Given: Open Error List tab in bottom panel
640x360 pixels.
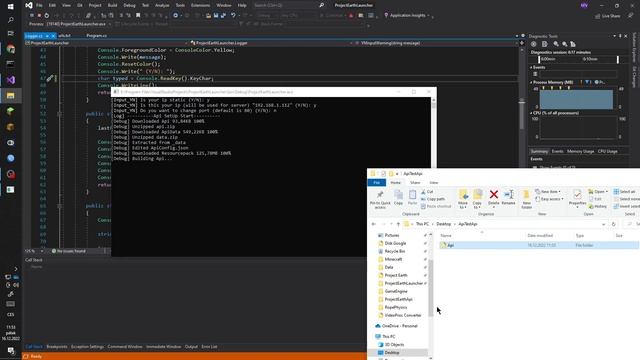Looking at the screenshot, I should click(209, 347).
